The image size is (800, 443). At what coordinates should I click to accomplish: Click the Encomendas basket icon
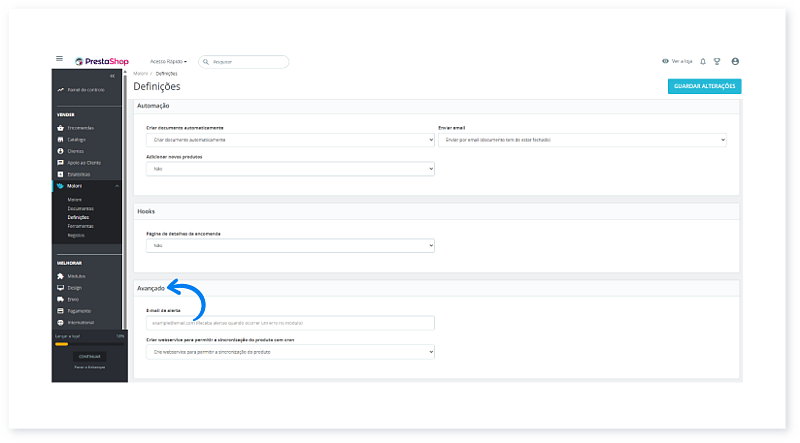tap(60, 128)
